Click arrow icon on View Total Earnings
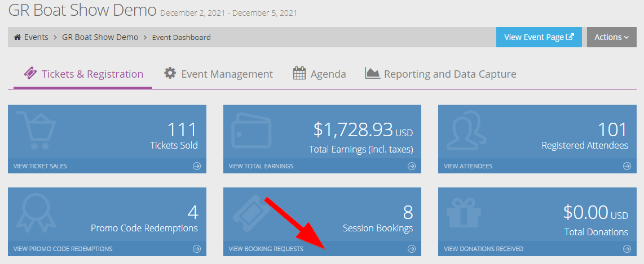Screen dimensions: 644x264 pos(412,166)
